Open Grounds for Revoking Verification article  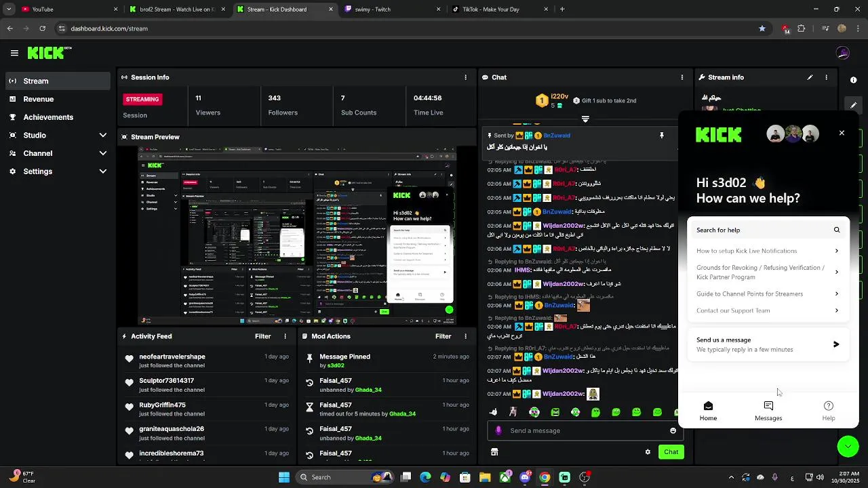coord(768,272)
